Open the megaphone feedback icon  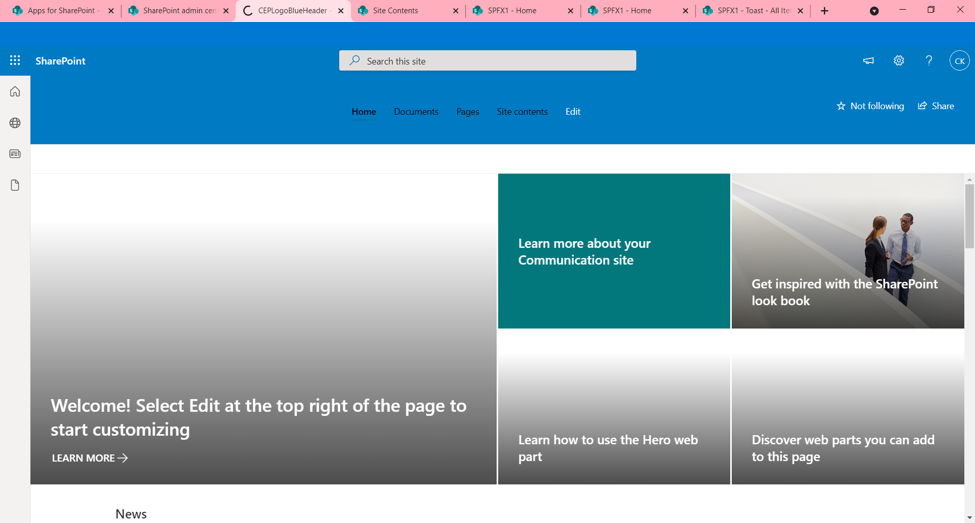pos(868,61)
